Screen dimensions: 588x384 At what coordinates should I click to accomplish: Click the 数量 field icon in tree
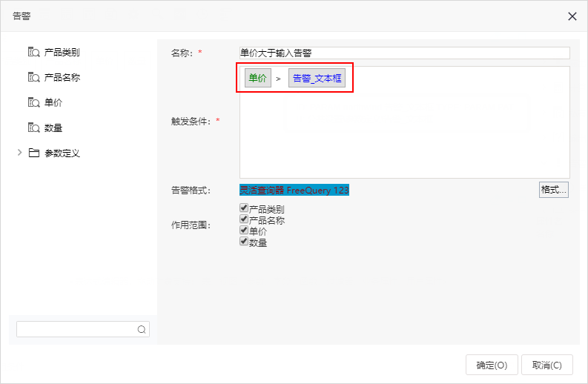click(x=34, y=128)
